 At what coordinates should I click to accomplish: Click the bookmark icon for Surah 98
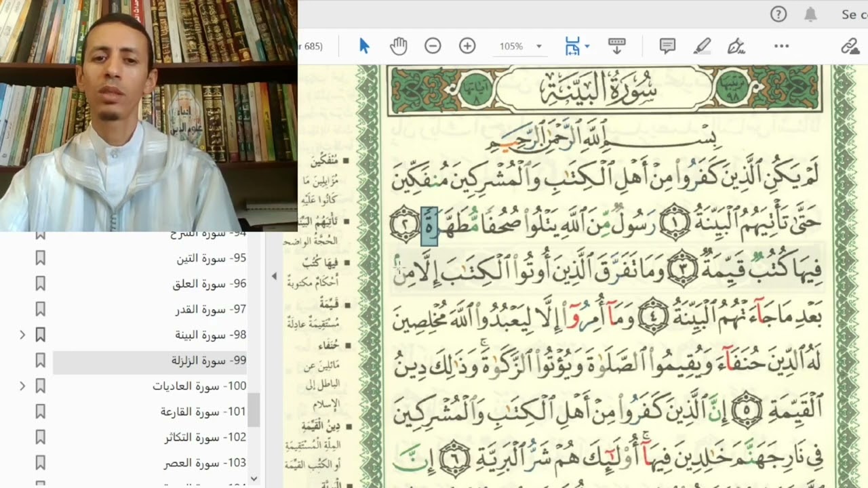pos(40,334)
